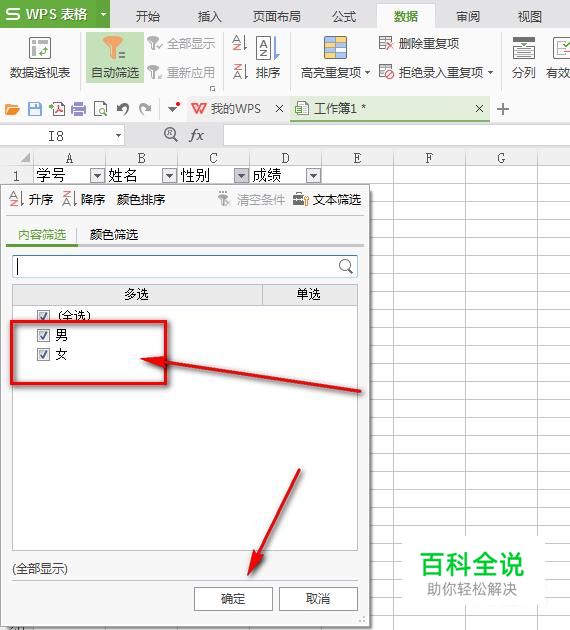
Task: Open the 公式 ribbon tab
Action: tap(344, 16)
